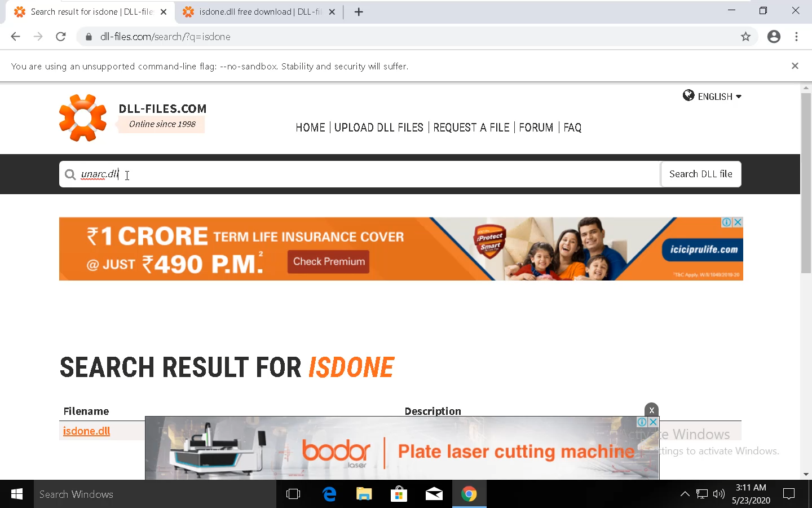Open the network status tray icon
The height and width of the screenshot is (508, 812).
tap(702, 494)
